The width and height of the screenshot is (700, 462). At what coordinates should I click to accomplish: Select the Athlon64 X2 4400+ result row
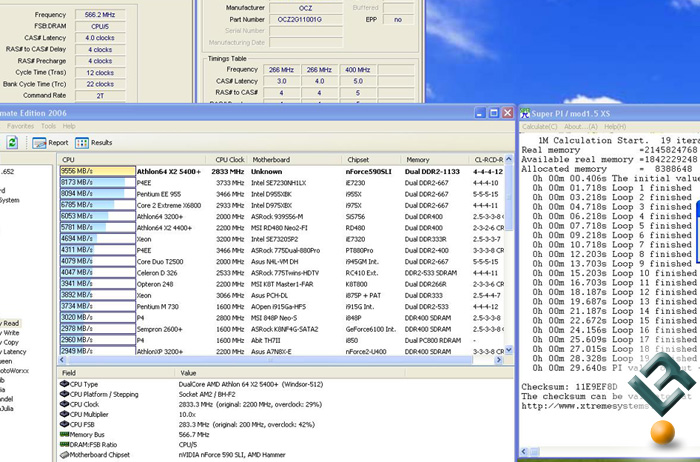coord(281,228)
